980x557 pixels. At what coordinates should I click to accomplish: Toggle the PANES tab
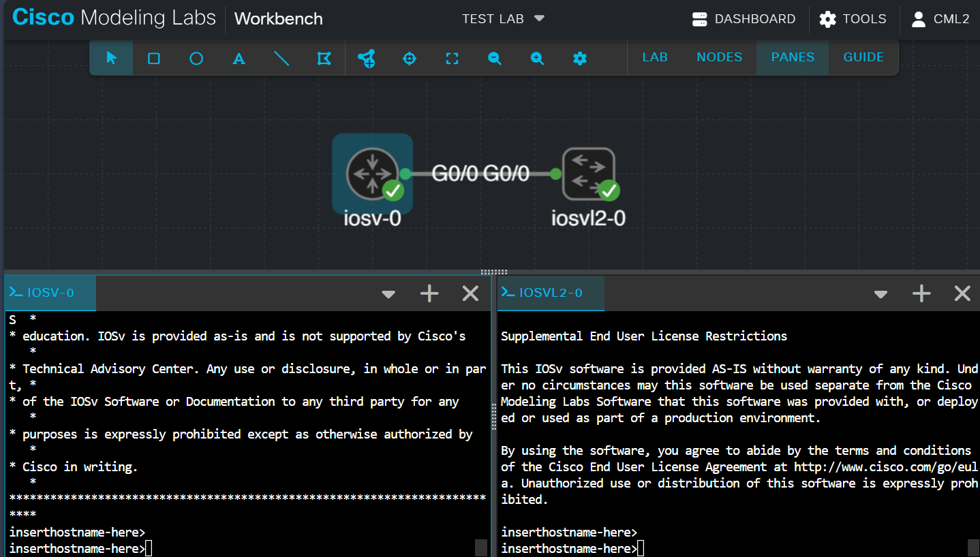point(793,57)
